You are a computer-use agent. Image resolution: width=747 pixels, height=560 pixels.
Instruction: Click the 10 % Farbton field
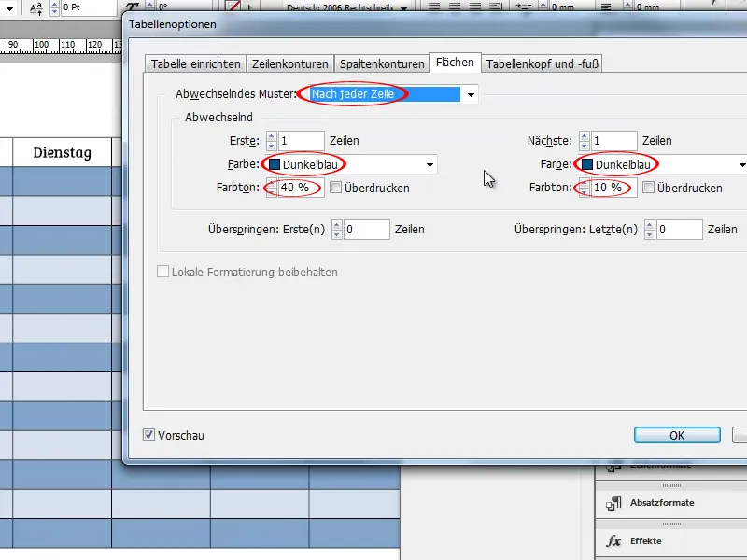(x=613, y=188)
